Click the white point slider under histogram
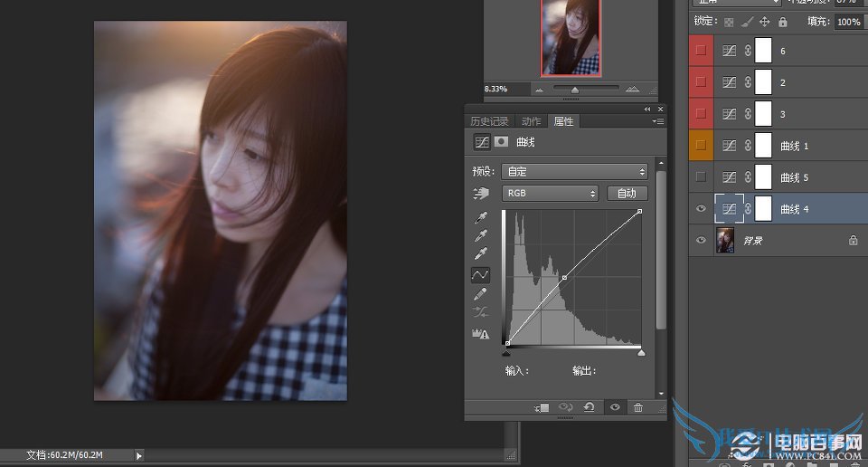 tap(641, 353)
